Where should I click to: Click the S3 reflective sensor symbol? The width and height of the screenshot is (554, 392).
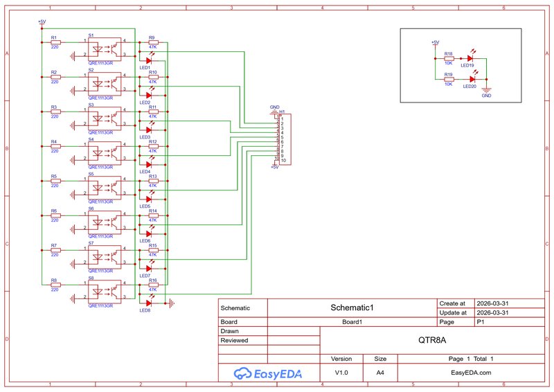[105, 118]
